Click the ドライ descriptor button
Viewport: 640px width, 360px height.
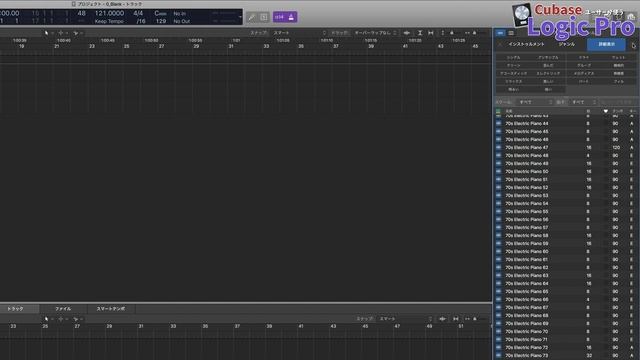584,58
